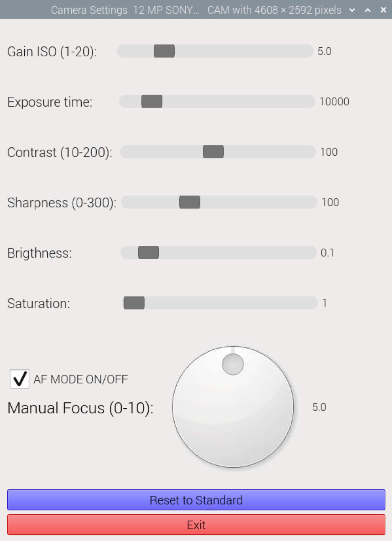
Task: Click the Exposure time value 10000
Action: (x=334, y=102)
